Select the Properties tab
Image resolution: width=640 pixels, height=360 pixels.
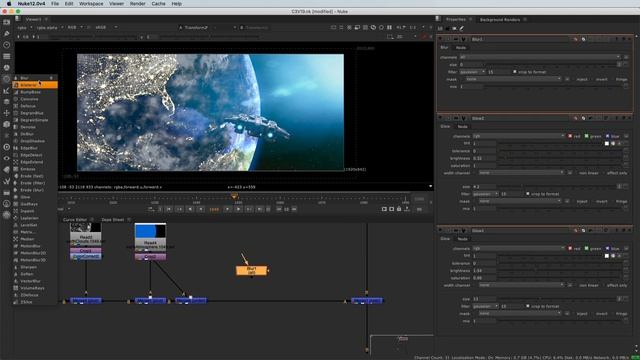(x=456, y=20)
